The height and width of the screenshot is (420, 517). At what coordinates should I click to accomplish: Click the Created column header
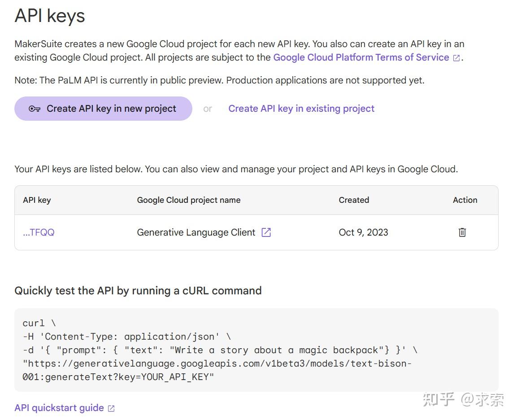pyautogui.click(x=354, y=200)
